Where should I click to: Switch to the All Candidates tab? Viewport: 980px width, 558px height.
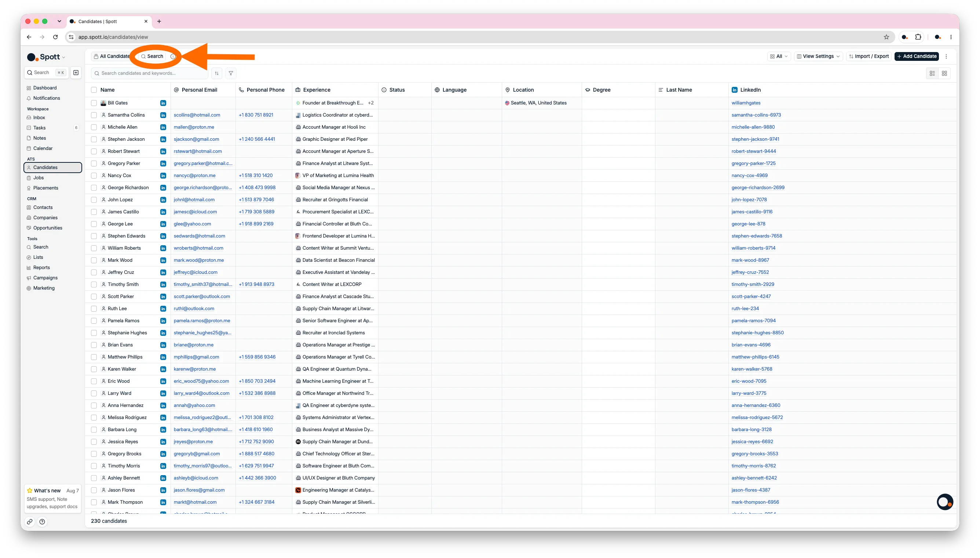pyautogui.click(x=112, y=56)
